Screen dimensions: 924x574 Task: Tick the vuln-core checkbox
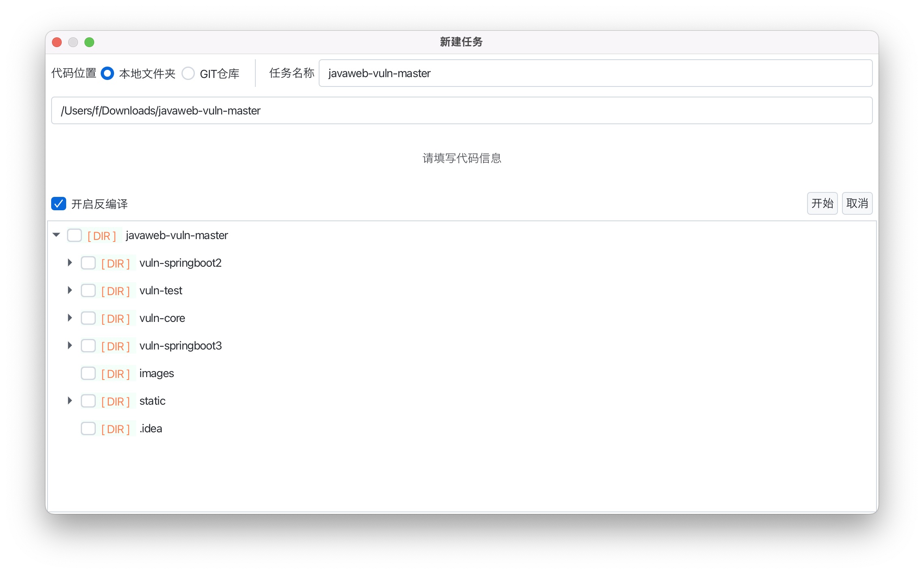tap(88, 318)
